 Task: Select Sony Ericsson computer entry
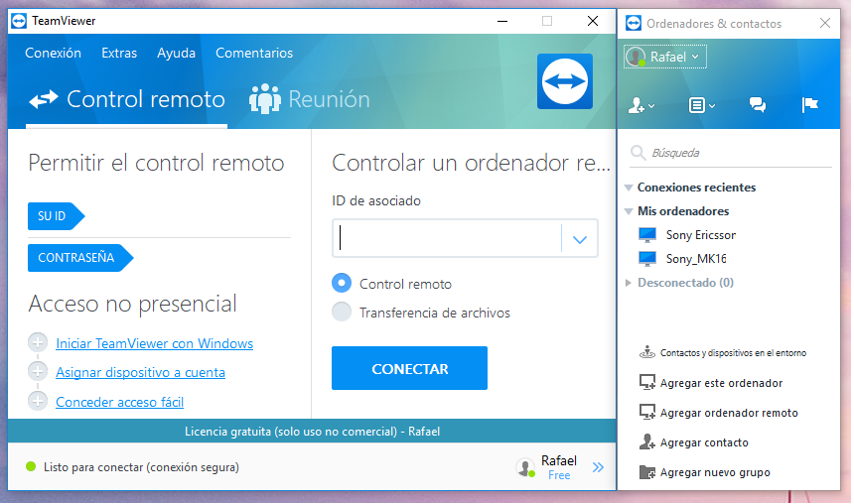[x=700, y=235]
